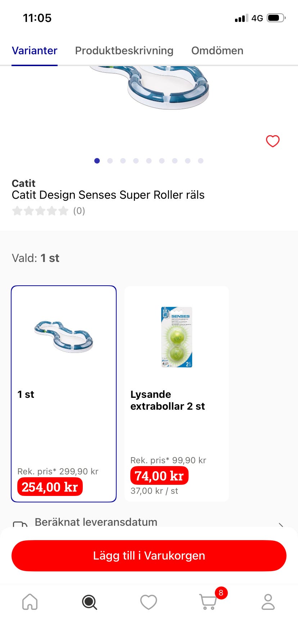Jump to last image carousel dot

click(200, 161)
